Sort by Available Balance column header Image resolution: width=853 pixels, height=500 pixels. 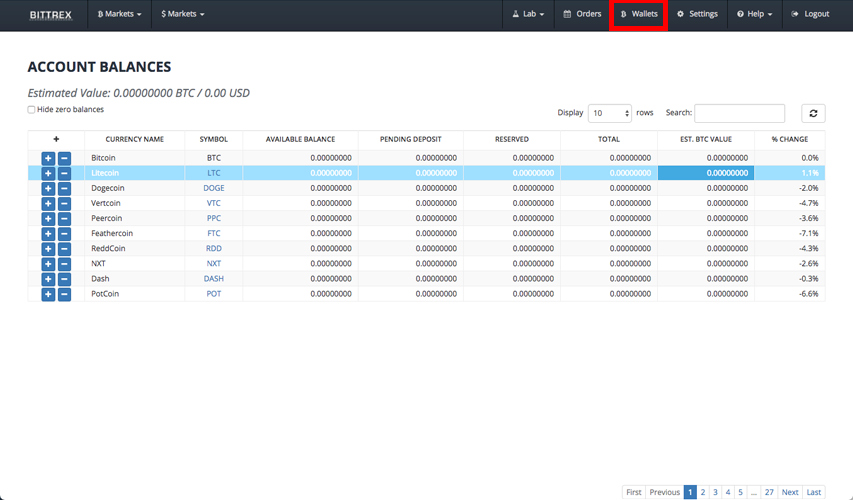[300, 140]
